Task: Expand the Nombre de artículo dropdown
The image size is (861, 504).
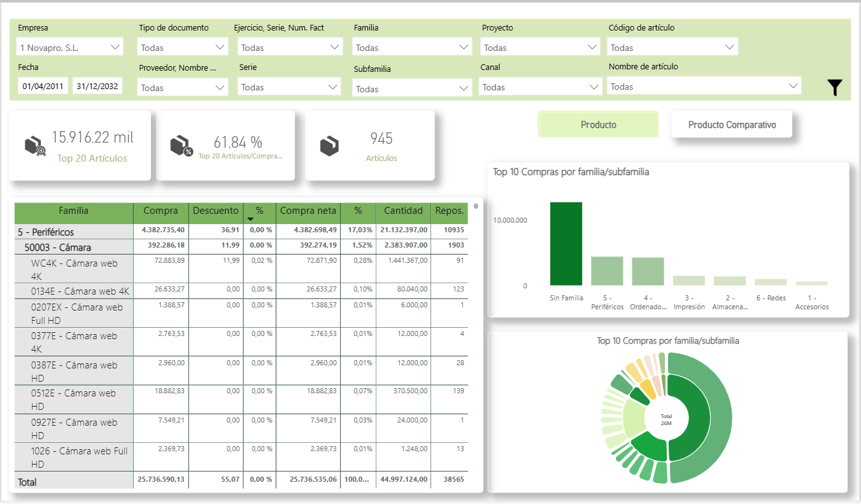Action: point(704,86)
